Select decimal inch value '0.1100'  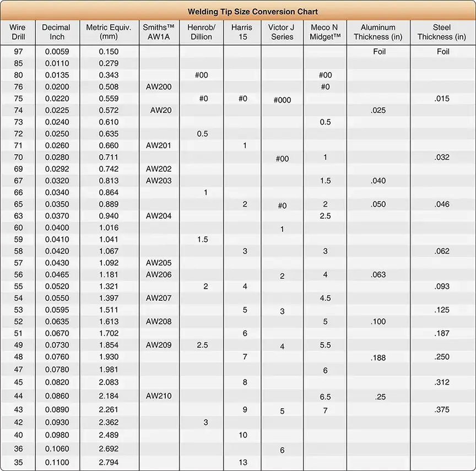point(57,463)
